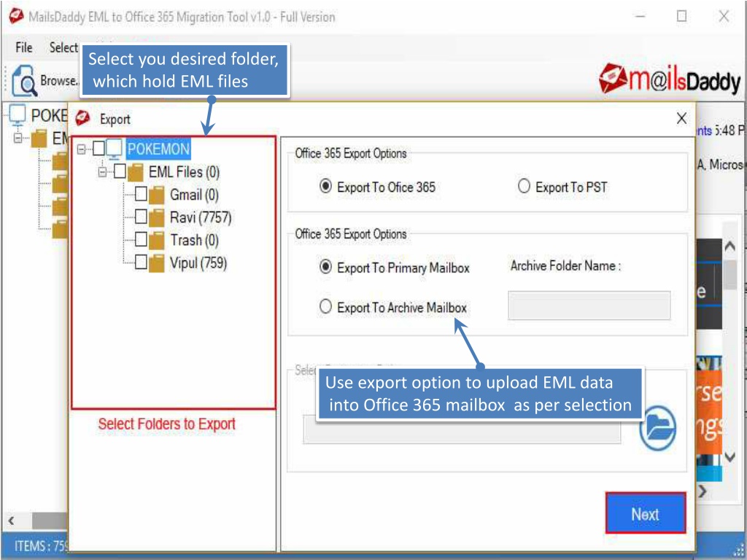Click the Browse toolbar label
The height and width of the screenshot is (560, 747).
(x=58, y=80)
